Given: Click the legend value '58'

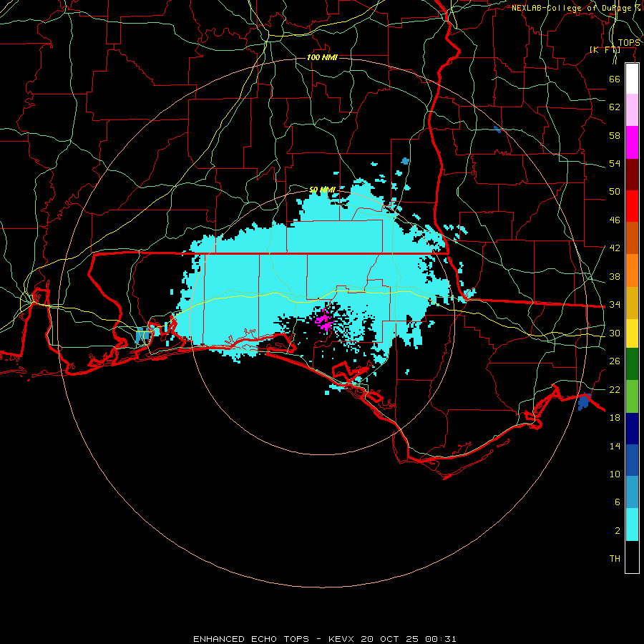Looking at the screenshot, I should click(615, 135).
